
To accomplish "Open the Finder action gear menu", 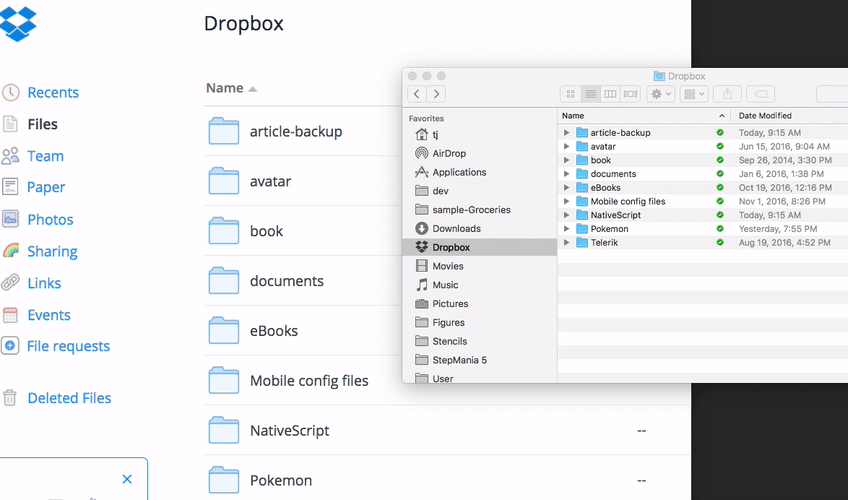I will click(661, 94).
